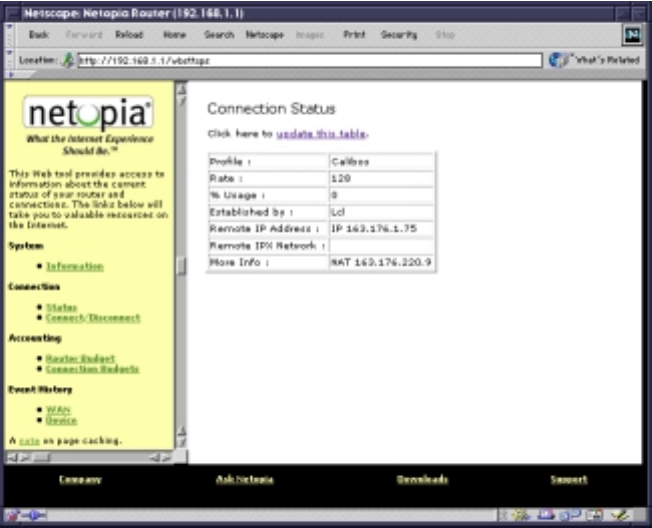This screenshot has width=652, height=528.
Task: Click the Forward toolbar button
Action: (x=84, y=35)
